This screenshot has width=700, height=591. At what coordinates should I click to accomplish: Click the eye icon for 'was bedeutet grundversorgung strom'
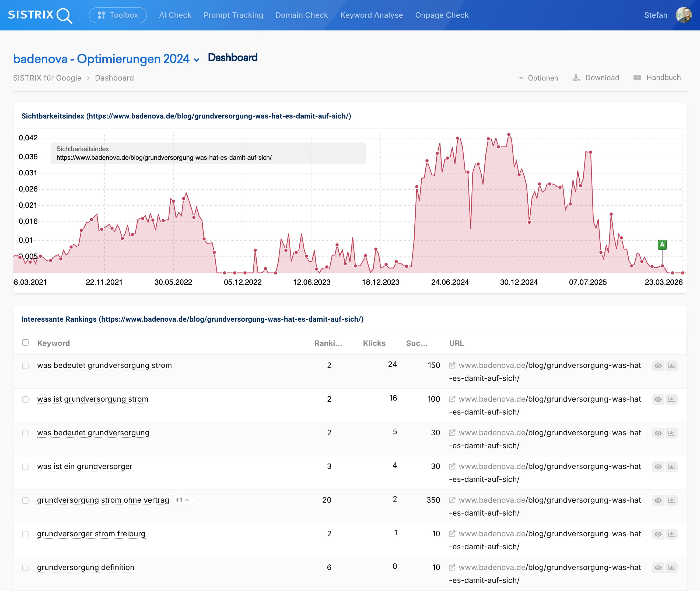pos(658,366)
